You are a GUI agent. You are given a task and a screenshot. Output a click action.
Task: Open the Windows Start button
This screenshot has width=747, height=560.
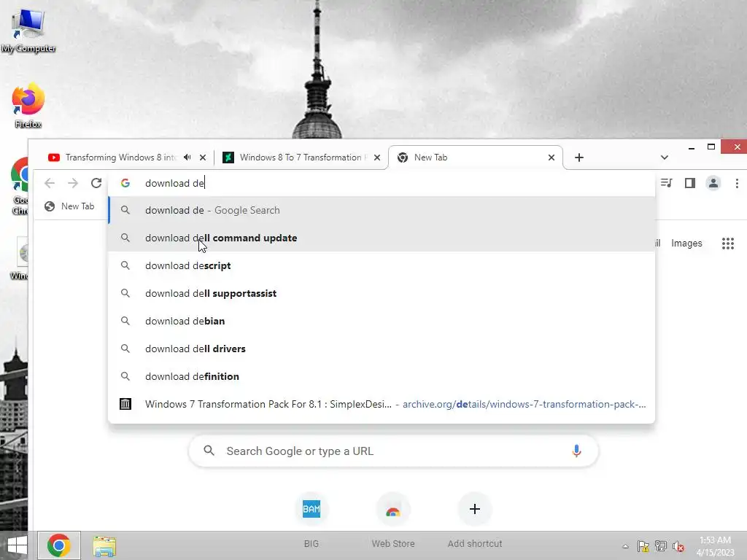(18, 545)
